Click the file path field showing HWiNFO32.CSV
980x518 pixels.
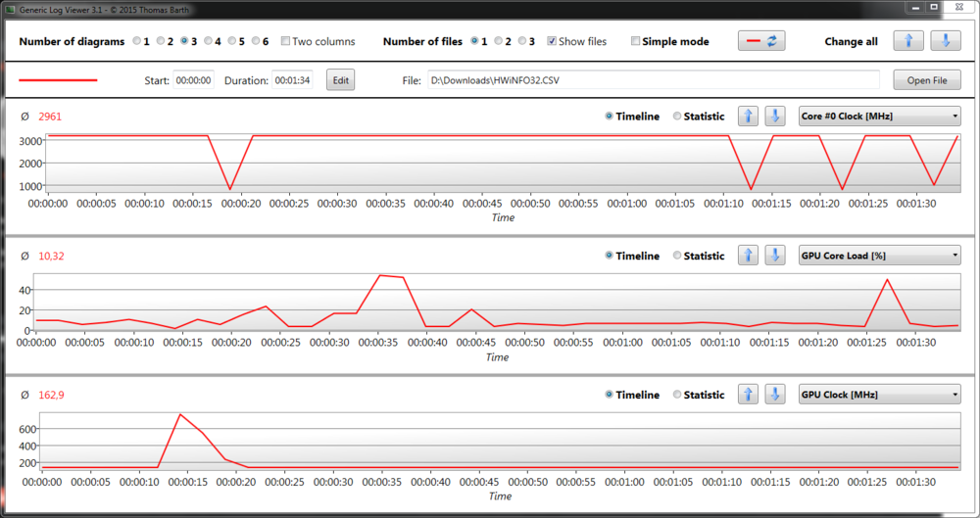coord(653,80)
